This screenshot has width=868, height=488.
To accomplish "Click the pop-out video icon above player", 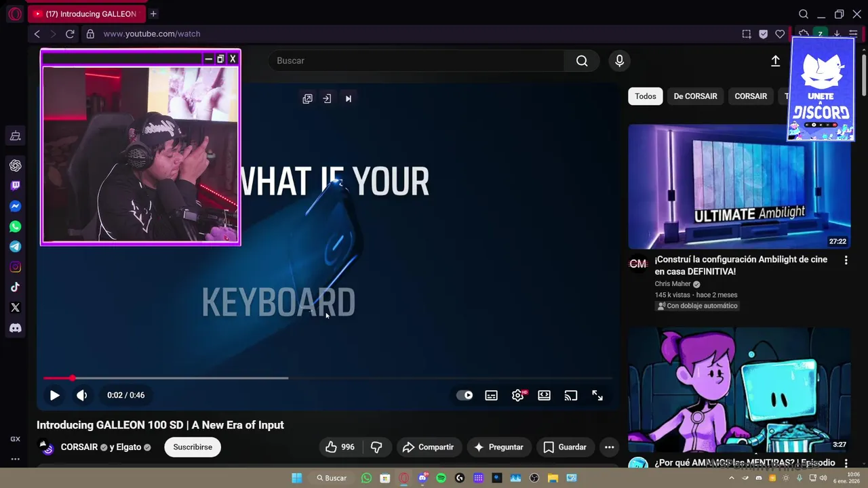I will (x=307, y=99).
